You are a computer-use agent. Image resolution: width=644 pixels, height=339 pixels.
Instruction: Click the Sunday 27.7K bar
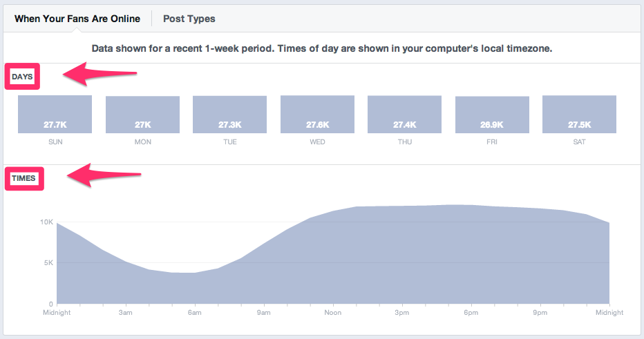(55, 114)
